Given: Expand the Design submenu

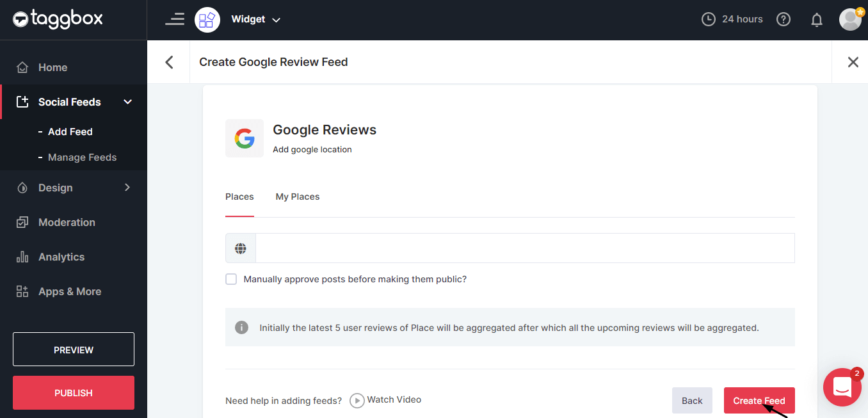Looking at the screenshot, I should point(127,188).
